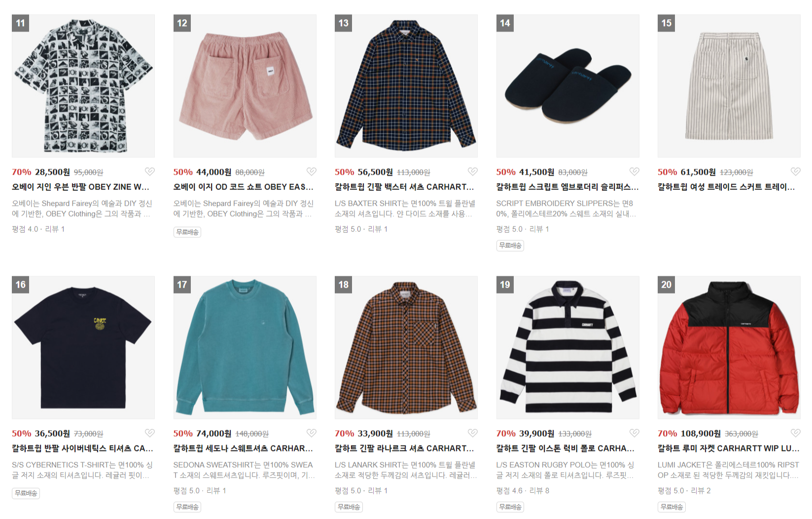The image size is (812, 519).
Task: Click heart for Lanark checkered shirt
Action: tap(472, 433)
